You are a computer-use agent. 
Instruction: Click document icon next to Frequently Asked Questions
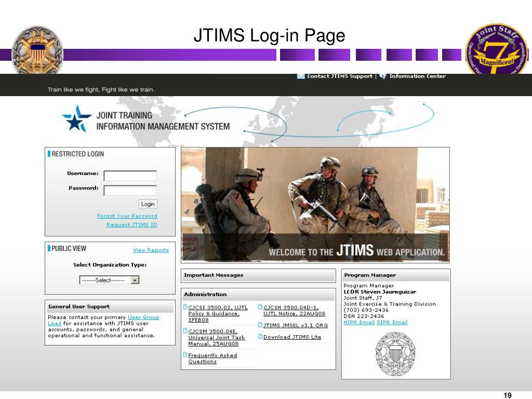pos(185,354)
